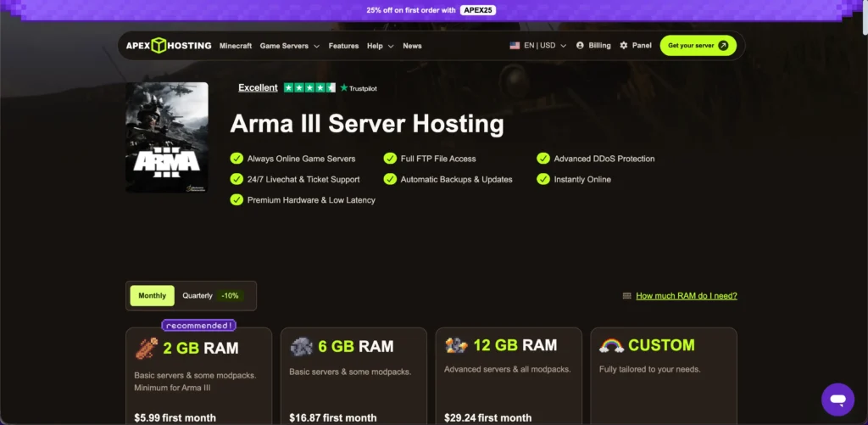Viewport: 868px width, 425px height.
Task: Open the Minecraft menu item
Action: pyautogui.click(x=235, y=46)
